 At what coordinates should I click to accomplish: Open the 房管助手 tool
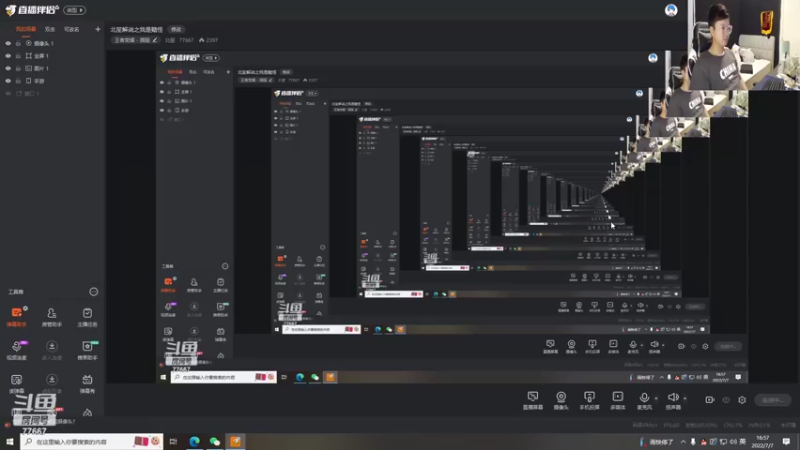click(x=52, y=316)
